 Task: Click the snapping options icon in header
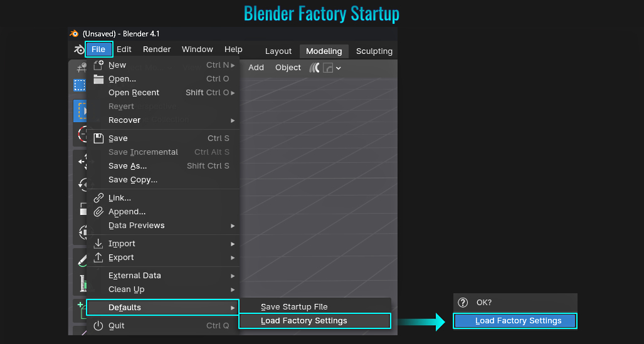click(x=328, y=68)
